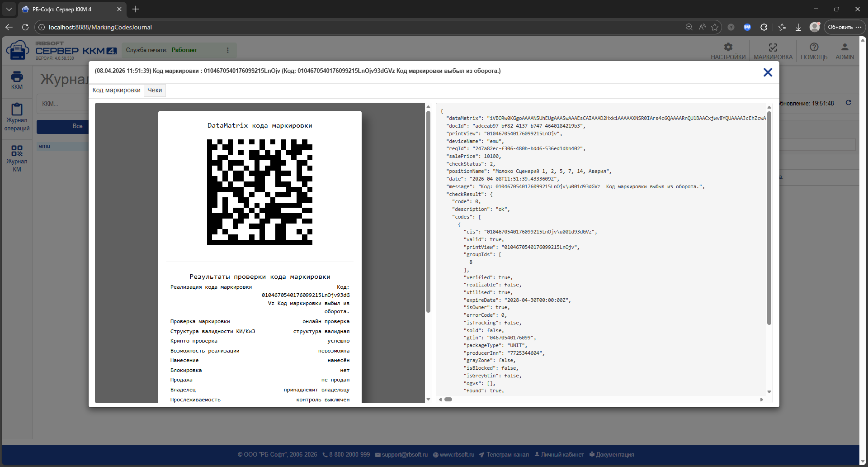The image size is (868, 467).
Task: Click the "salePrice": 10100 JSON line
Action: point(474,156)
